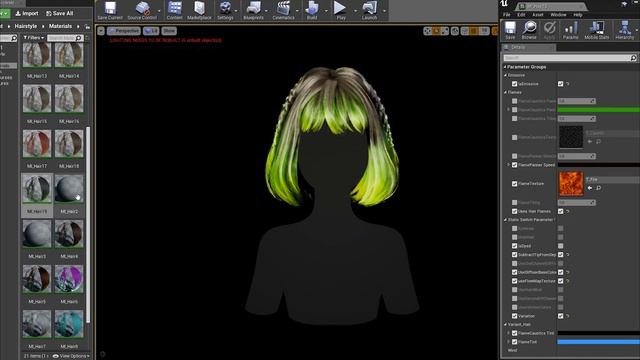
Task: Collapse the Parameter Groups section
Action: point(505,67)
